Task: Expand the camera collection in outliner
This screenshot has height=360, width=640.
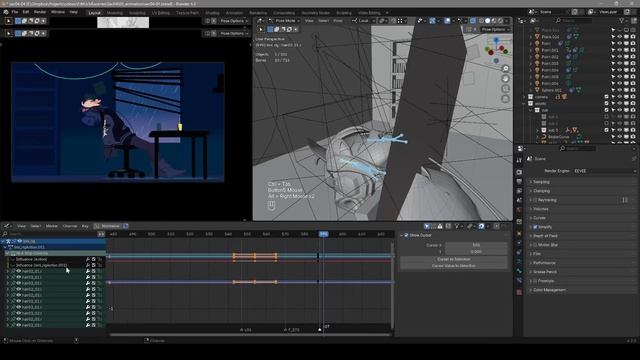Action: [524, 97]
